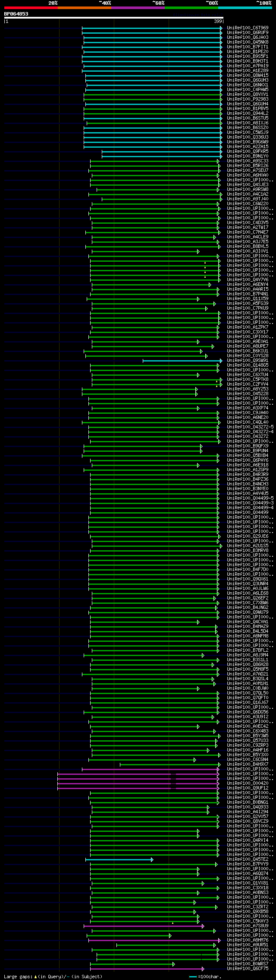Select hit label UniRef100_A9TJ40
This screenshot has width=276, height=980.
248,199
